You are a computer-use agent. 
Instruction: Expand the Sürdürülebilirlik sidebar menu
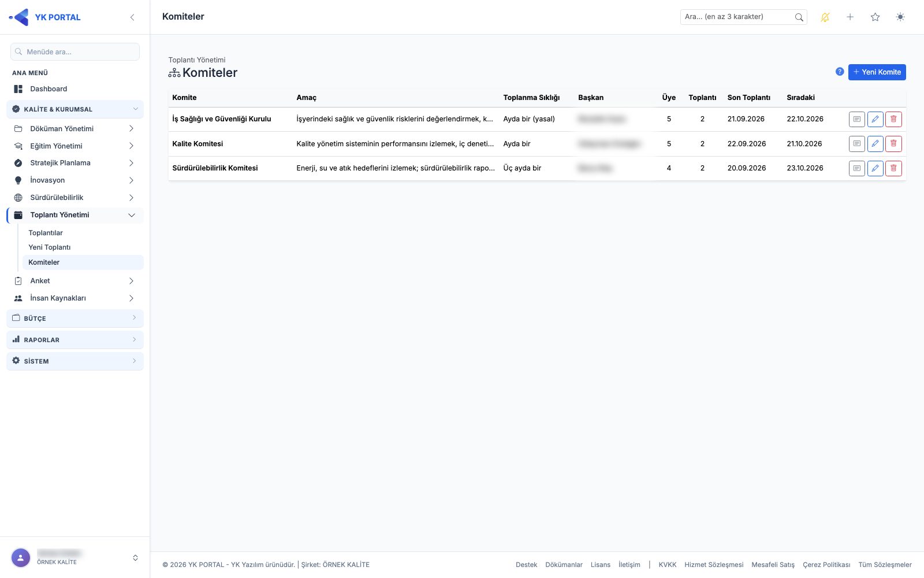coord(75,198)
